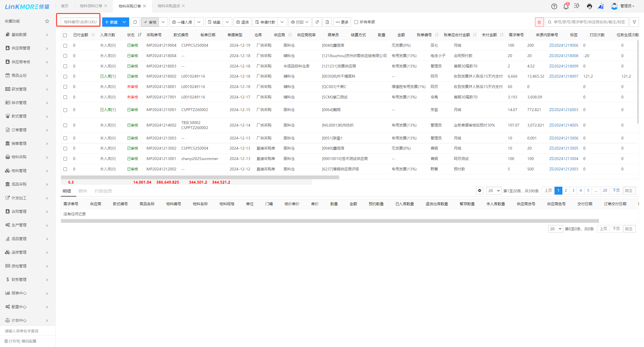This screenshot has height=347, width=644.
Task: Open the help question mark icon
Action: [554, 6]
